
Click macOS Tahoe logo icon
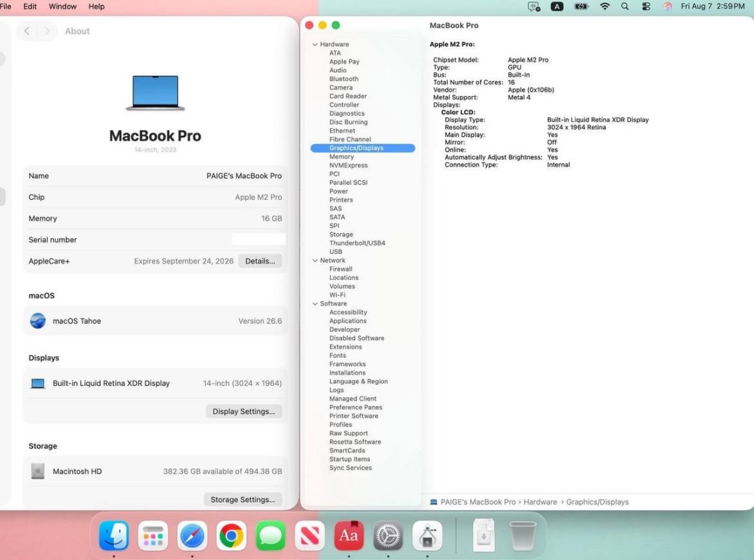(37, 321)
